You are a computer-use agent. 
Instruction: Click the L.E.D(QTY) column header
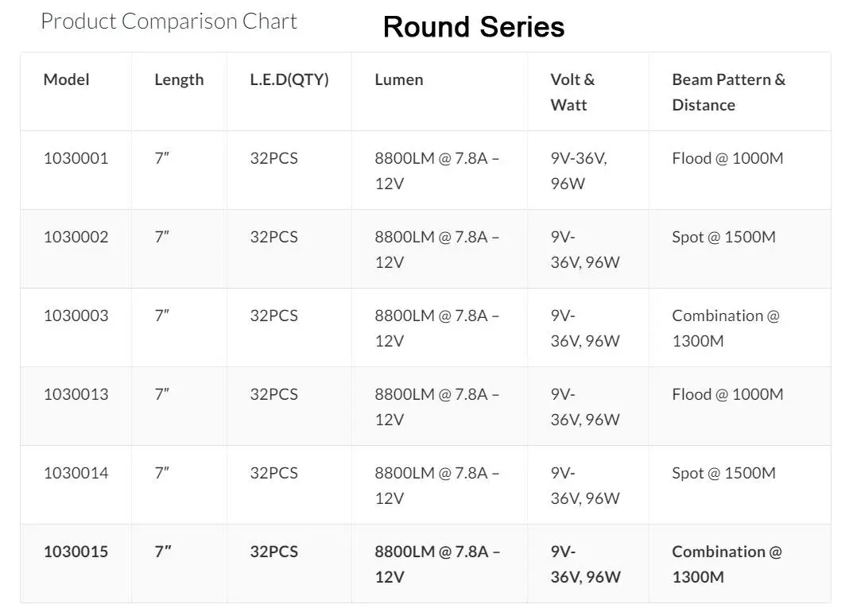[289, 79]
